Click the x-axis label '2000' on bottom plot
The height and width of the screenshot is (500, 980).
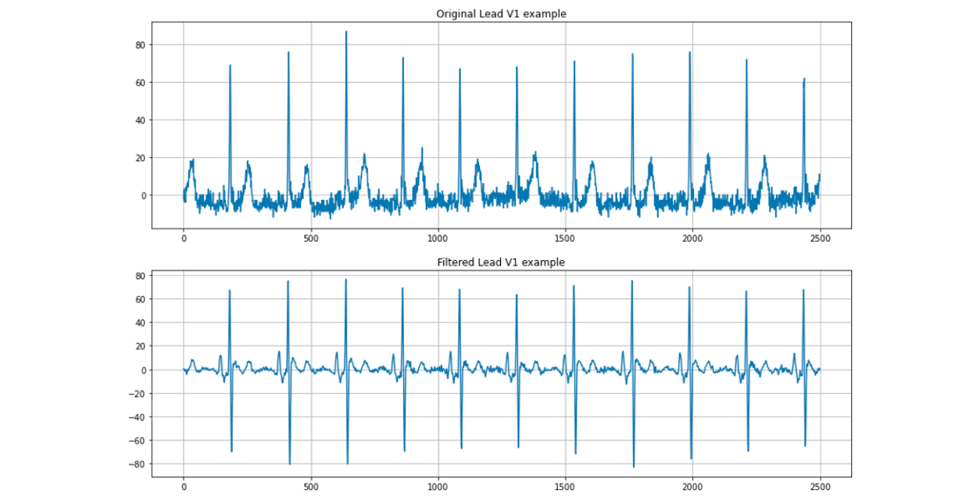[x=694, y=486]
